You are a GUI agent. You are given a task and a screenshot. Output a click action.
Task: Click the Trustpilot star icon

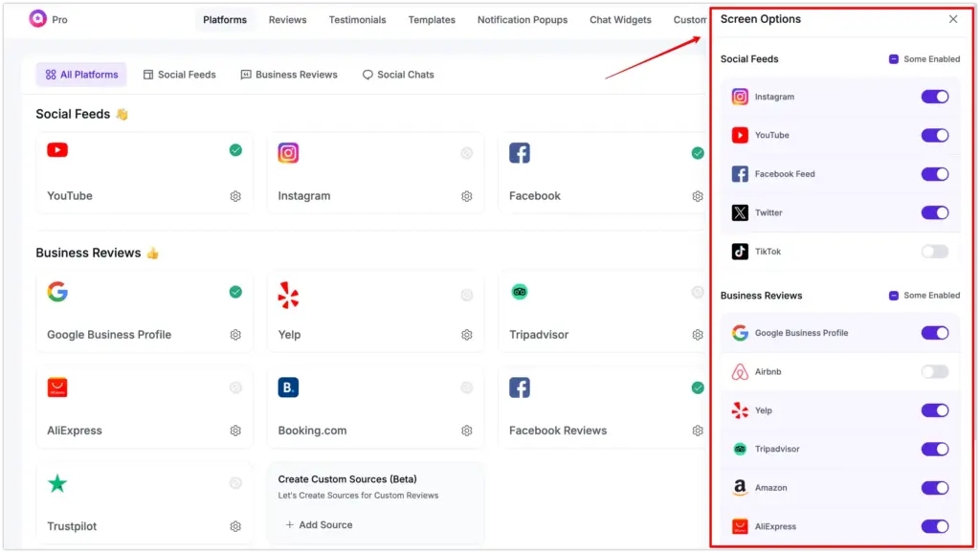[57, 483]
